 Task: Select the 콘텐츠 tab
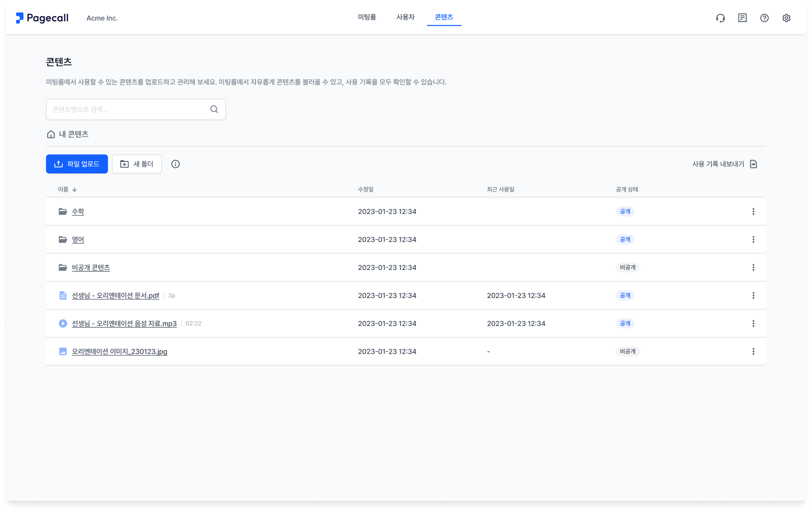pos(444,17)
